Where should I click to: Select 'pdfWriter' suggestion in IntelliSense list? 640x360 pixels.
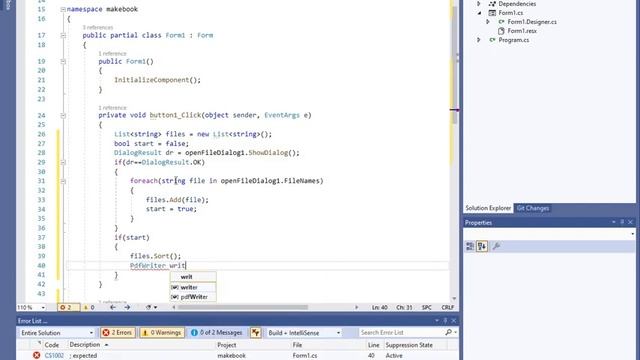coord(193,297)
